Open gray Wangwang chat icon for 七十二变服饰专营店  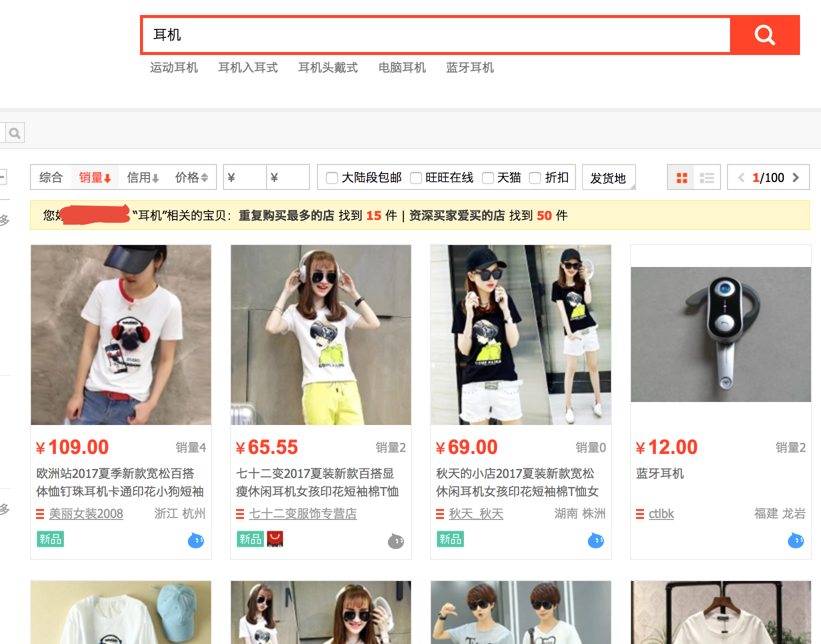coord(396,540)
